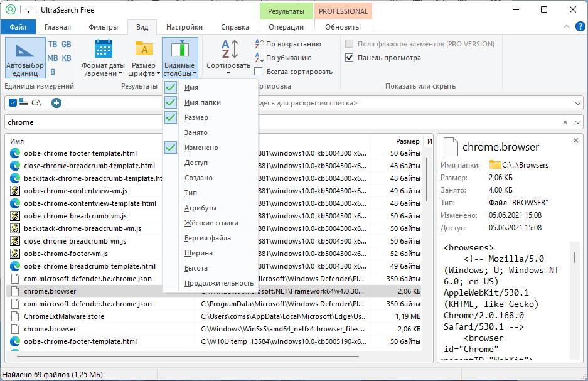The image size is (588, 381).
Task: Enable the Занято column
Action: point(210,132)
